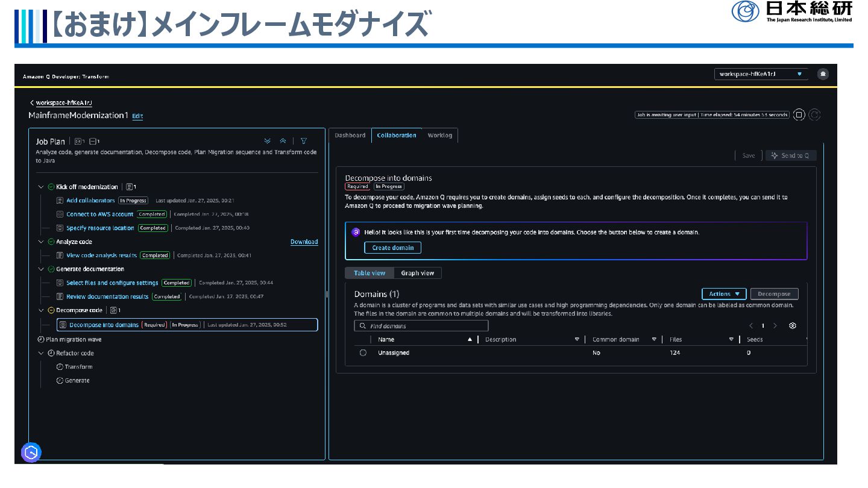Open the Dashboard tab
Viewport: 868px width, 488px height.
point(350,135)
